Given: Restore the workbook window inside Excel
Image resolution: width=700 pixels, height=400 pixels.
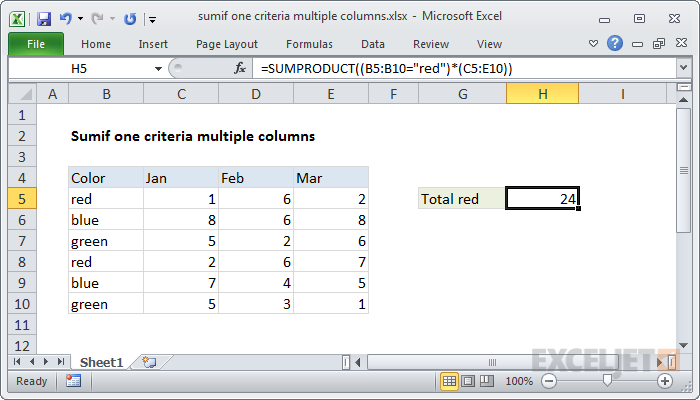Looking at the screenshot, I should [659, 43].
